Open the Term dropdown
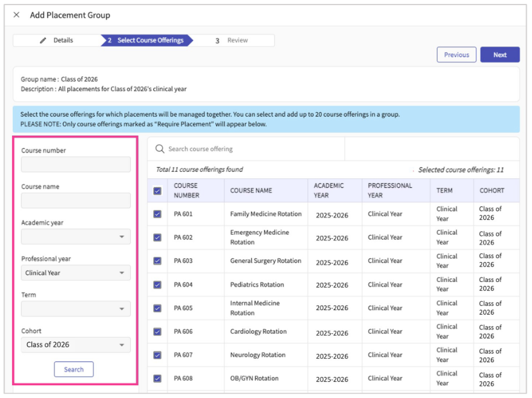Image resolution: width=532 pixels, height=398 pixels. (x=76, y=309)
